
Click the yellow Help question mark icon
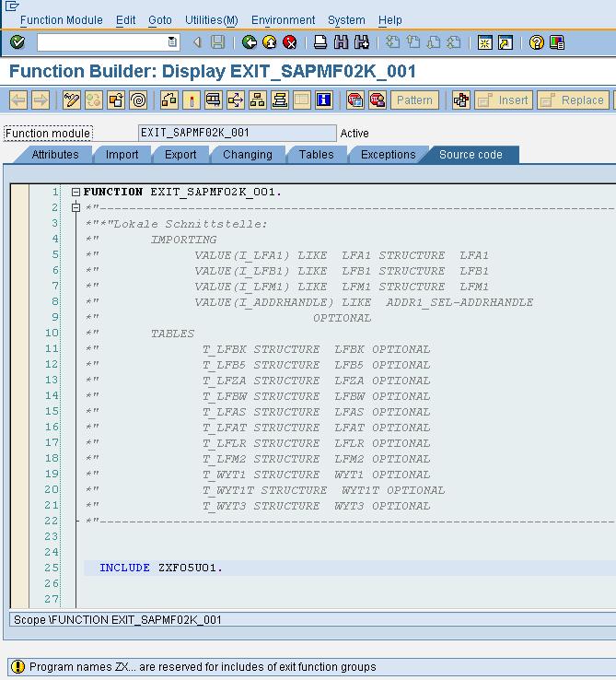tap(536, 42)
